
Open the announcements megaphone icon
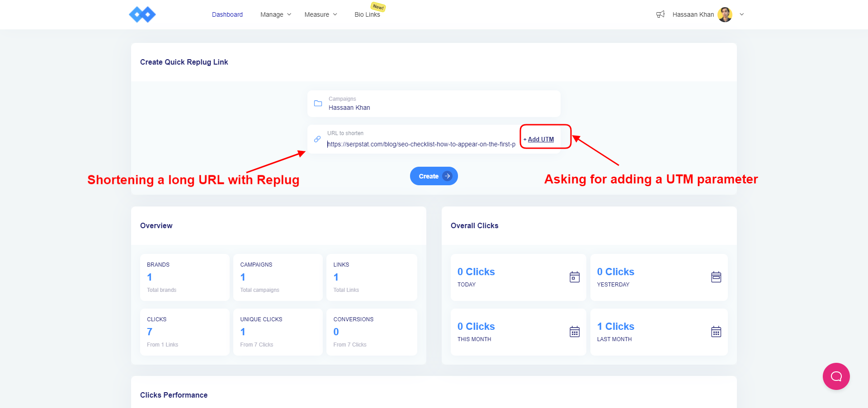(660, 14)
